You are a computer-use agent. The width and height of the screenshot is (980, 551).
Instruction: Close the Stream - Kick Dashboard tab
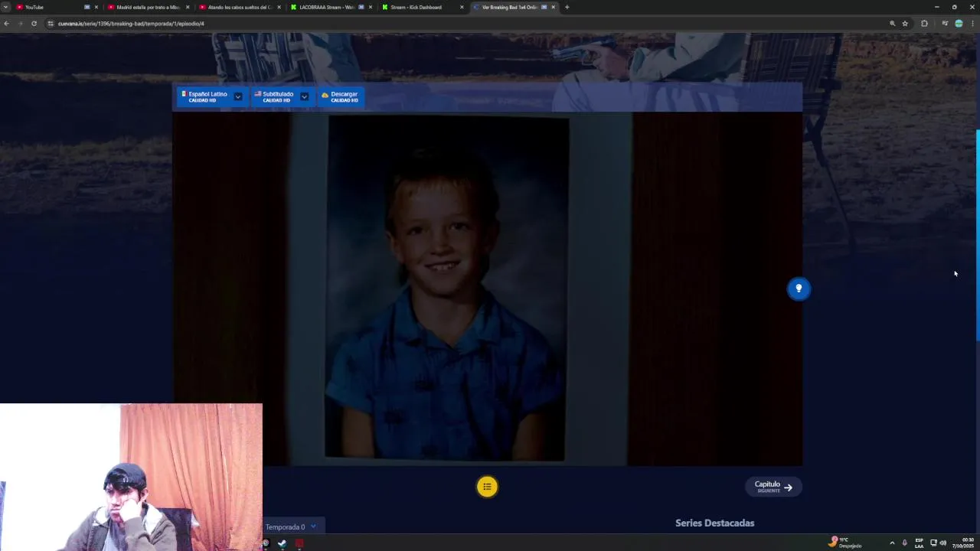(x=462, y=7)
